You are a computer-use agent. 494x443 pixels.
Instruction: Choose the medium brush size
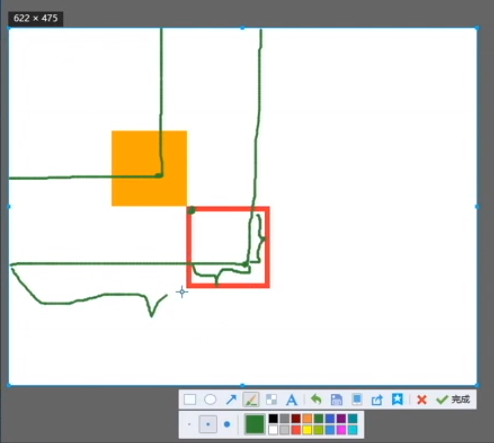click(x=208, y=424)
